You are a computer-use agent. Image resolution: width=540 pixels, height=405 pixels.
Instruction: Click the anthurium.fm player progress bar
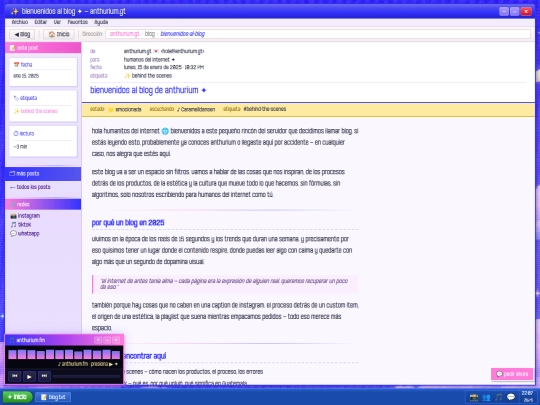(x=86, y=376)
